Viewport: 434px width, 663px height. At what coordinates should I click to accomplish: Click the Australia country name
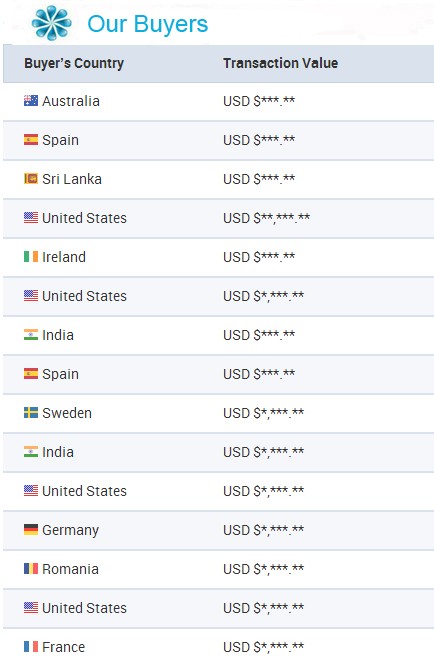pos(71,101)
